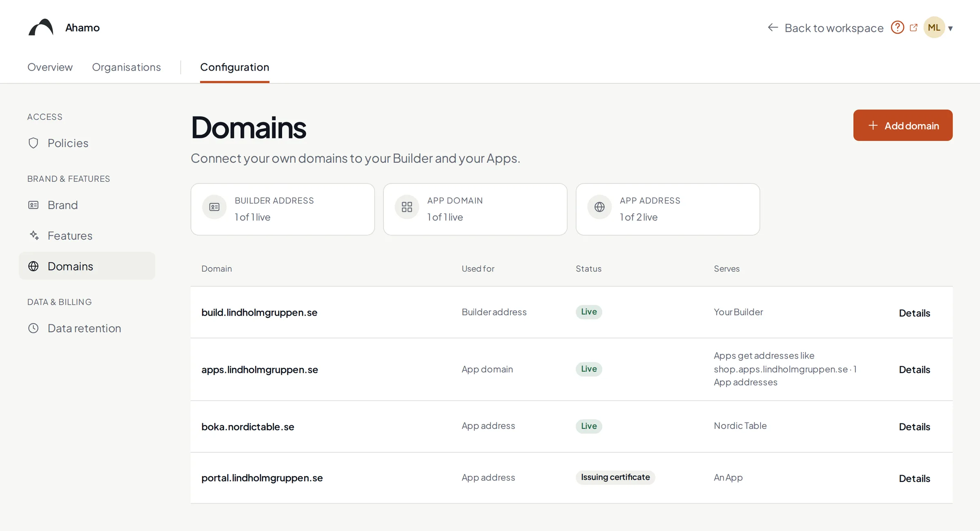Viewport: 980px width, 531px height.
Task: Click the boka.nordictable.se domain name
Action: pos(248,427)
